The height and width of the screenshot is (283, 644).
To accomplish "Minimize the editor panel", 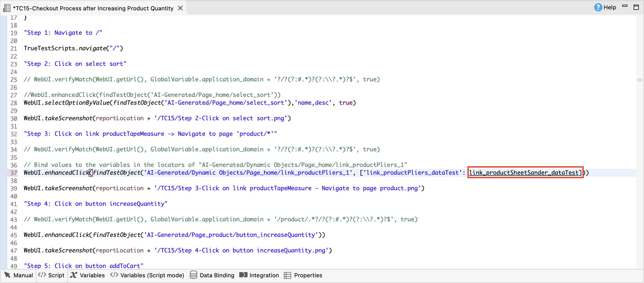I will tap(625, 6).
